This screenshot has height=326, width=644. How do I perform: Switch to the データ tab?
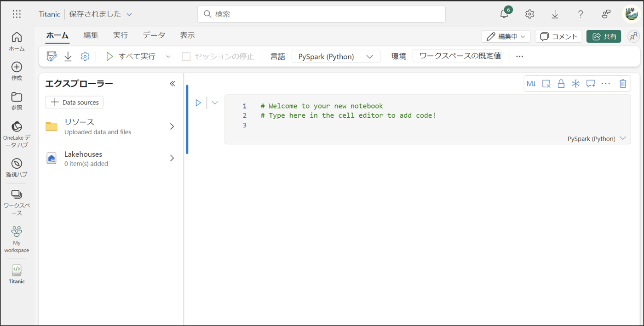(154, 35)
